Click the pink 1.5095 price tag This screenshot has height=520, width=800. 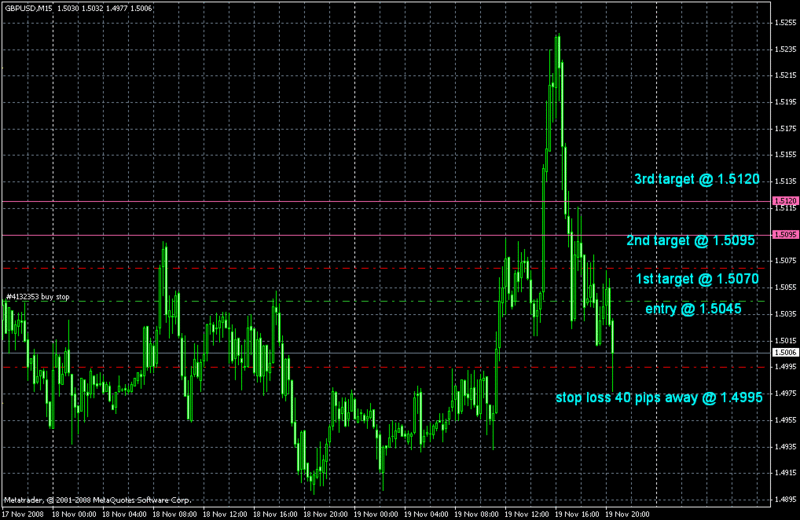coord(785,235)
